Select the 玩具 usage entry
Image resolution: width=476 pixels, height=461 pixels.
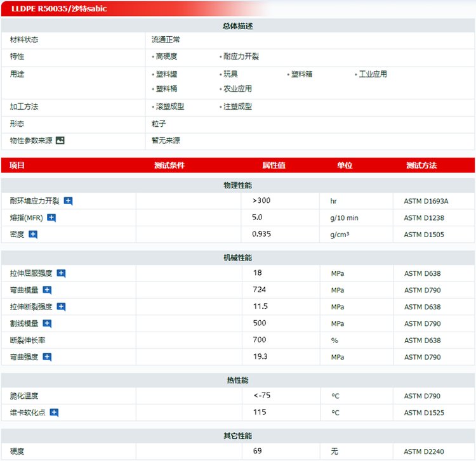tap(230, 74)
